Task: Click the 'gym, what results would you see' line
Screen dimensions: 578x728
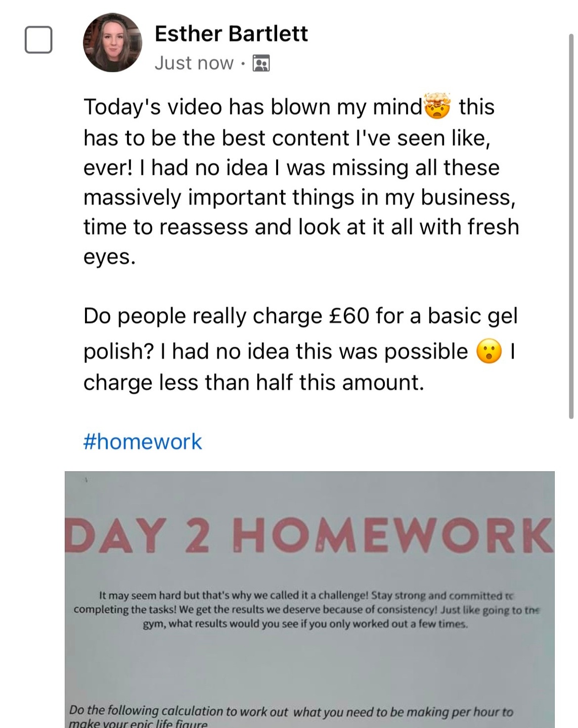Action: tap(305, 624)
